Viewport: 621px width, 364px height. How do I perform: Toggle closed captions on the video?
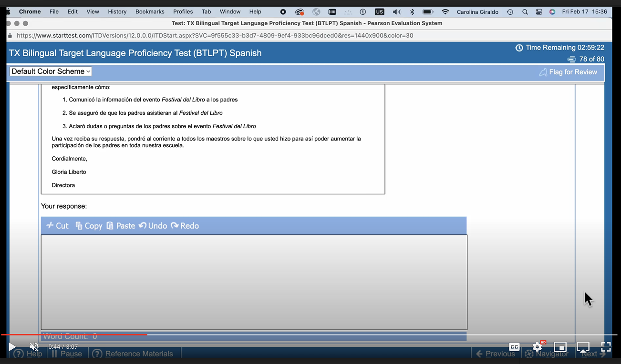coord(514,347)
